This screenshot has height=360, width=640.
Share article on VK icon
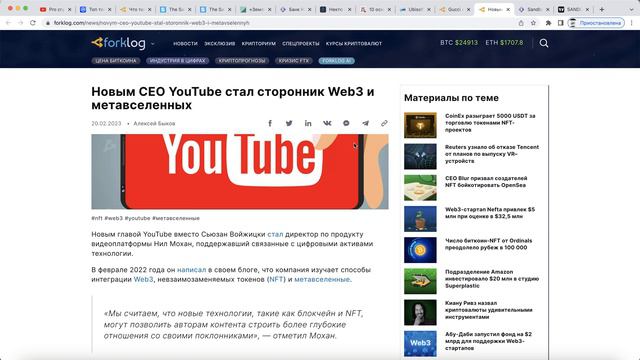pos(327,123)
